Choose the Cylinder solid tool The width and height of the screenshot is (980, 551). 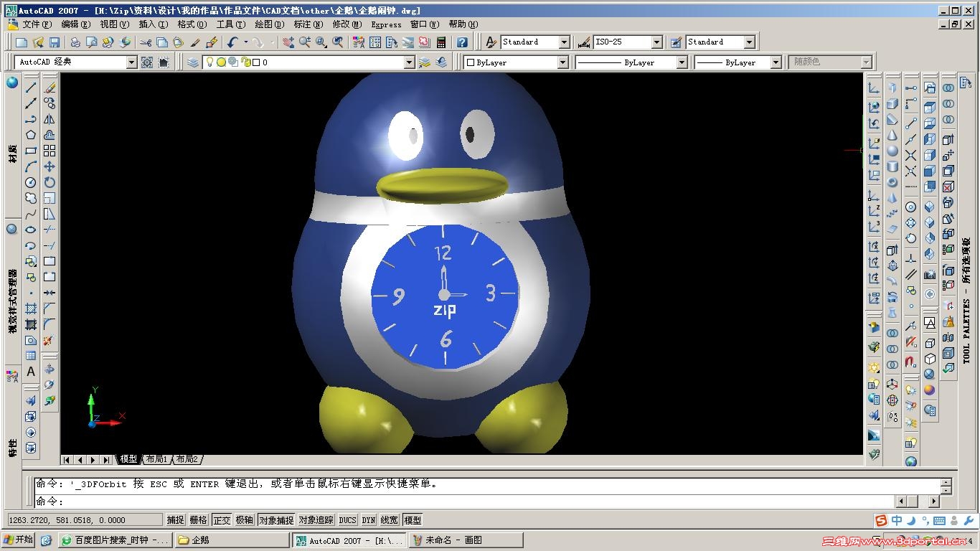point(892,166)
